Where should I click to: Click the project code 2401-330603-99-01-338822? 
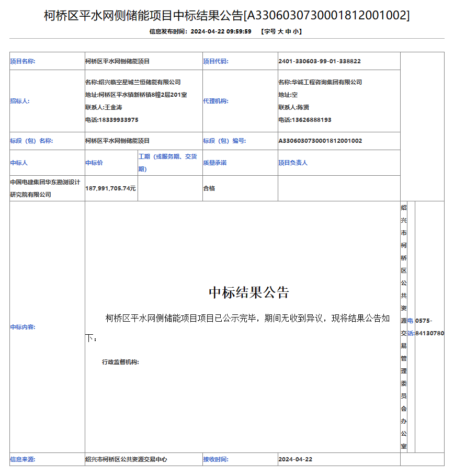[320, 61]
